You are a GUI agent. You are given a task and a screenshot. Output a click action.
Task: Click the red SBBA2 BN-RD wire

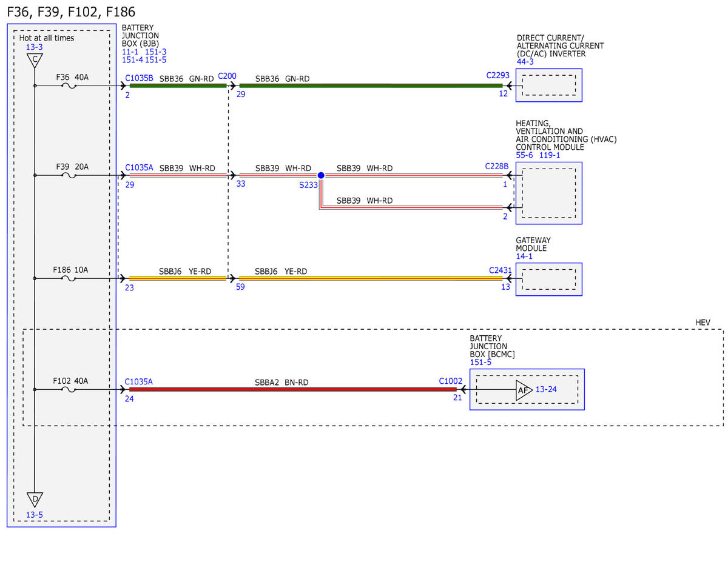click(x=293, y=389)
